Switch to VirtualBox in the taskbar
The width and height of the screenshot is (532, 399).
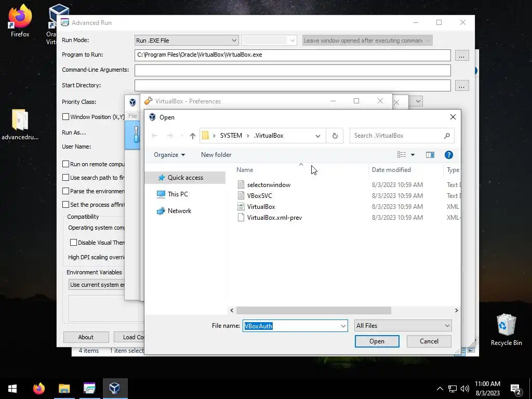pos(115,389)
